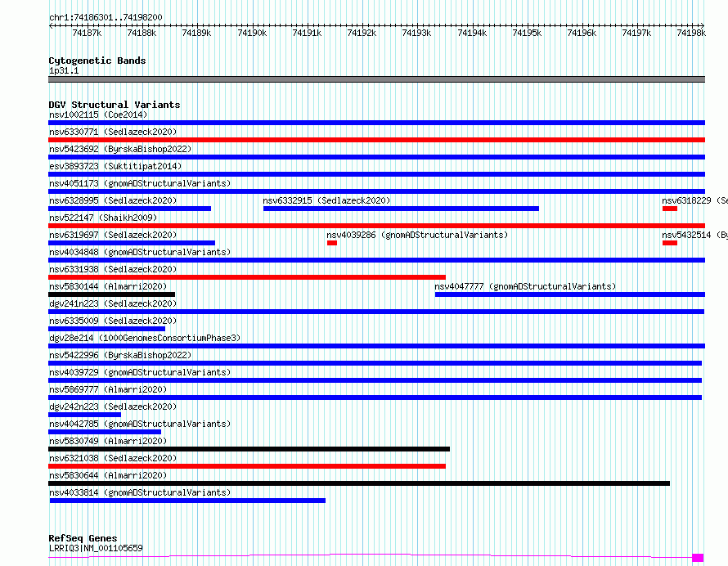
Task: Click the red nsv522147 variant bar
Action: click(x=376, y=226)
